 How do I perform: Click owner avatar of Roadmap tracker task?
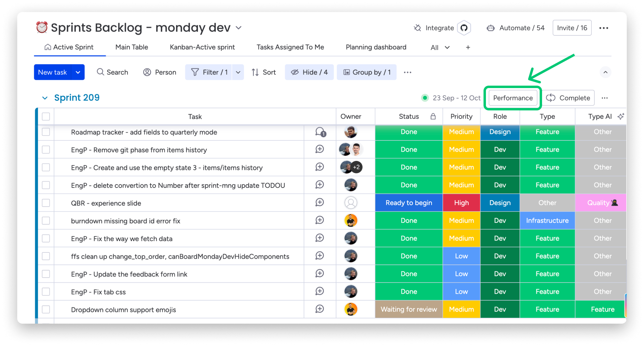point(351,132)
